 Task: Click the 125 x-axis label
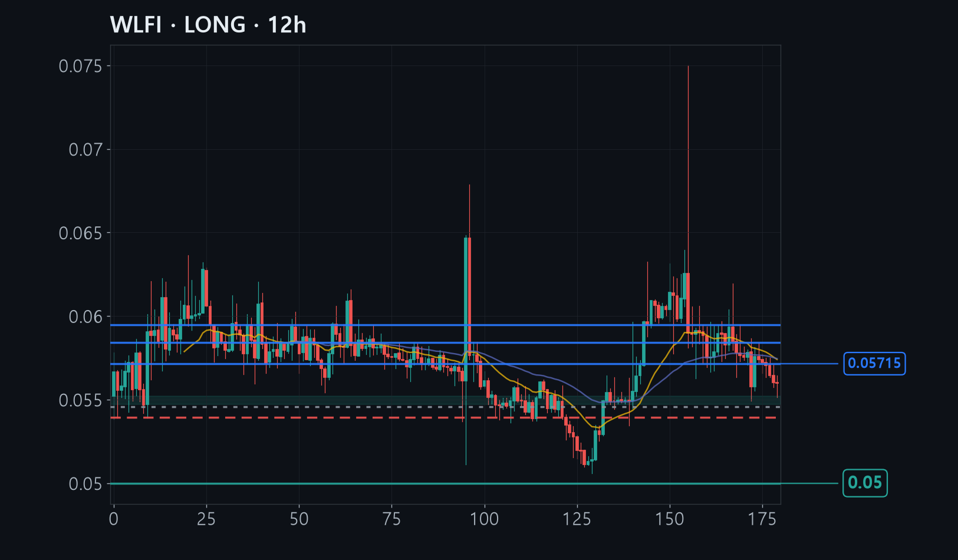pyautogui.click(x=577, y=519)
